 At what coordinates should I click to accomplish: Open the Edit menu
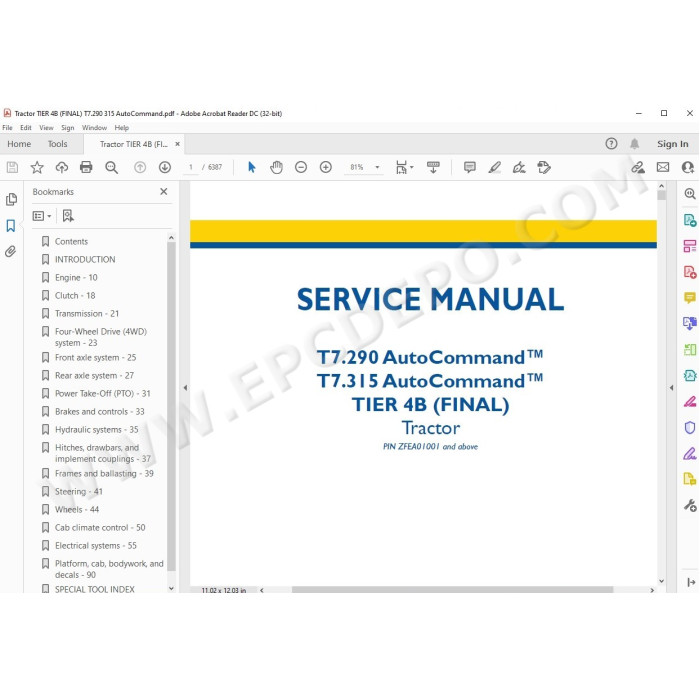(26, 128)
